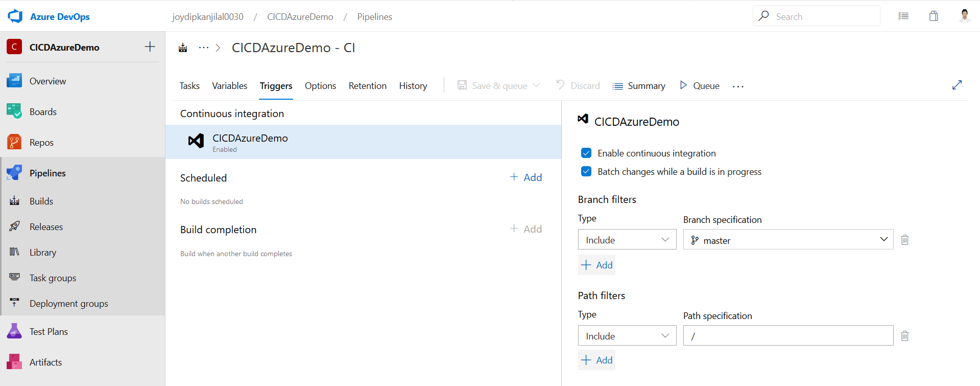Viewport: 980px width, 386px height.
Task: Select the Pipelines rocket icon
Action: pos(14,173)
